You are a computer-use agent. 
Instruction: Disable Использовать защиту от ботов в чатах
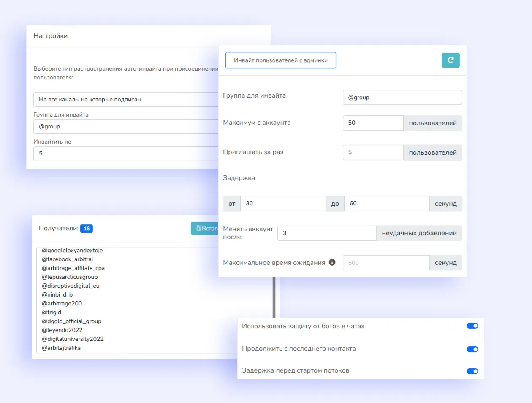point(472,325)
